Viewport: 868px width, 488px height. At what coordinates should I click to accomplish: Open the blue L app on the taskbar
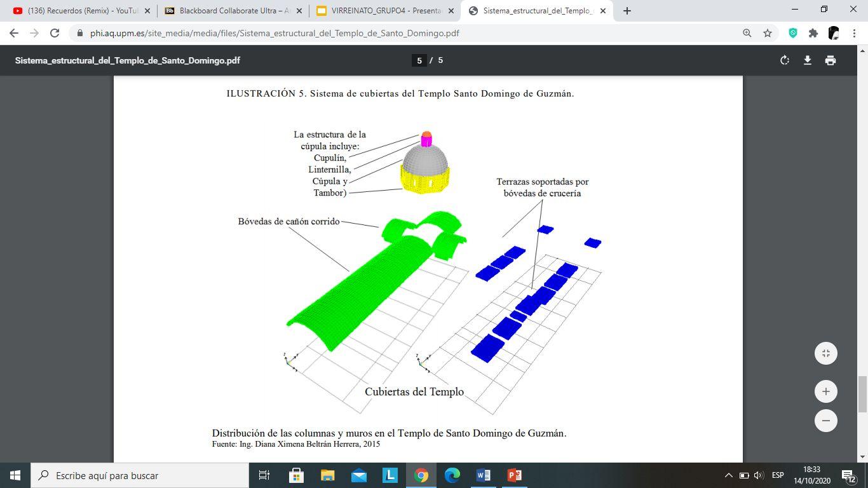click(x=390, y=475)
